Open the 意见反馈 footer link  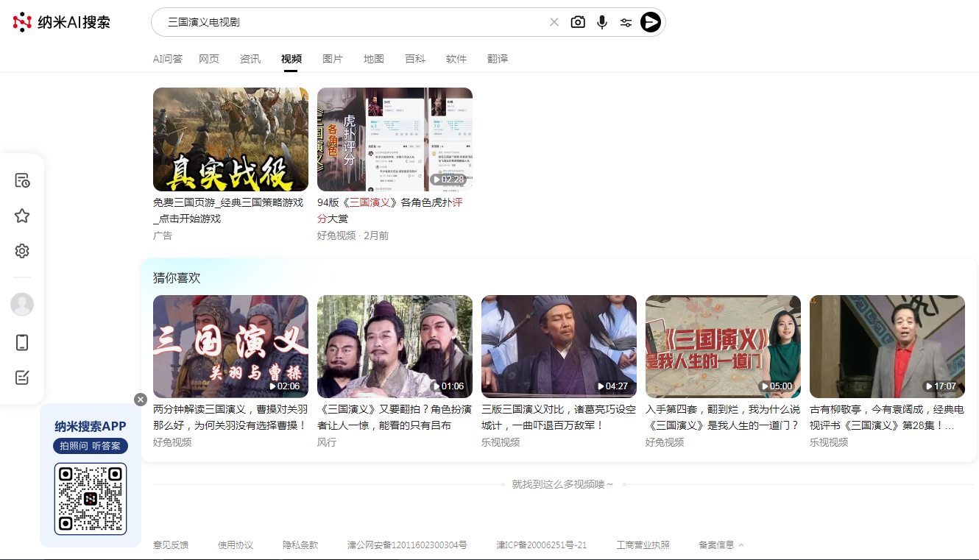click(x=171, y=545)
